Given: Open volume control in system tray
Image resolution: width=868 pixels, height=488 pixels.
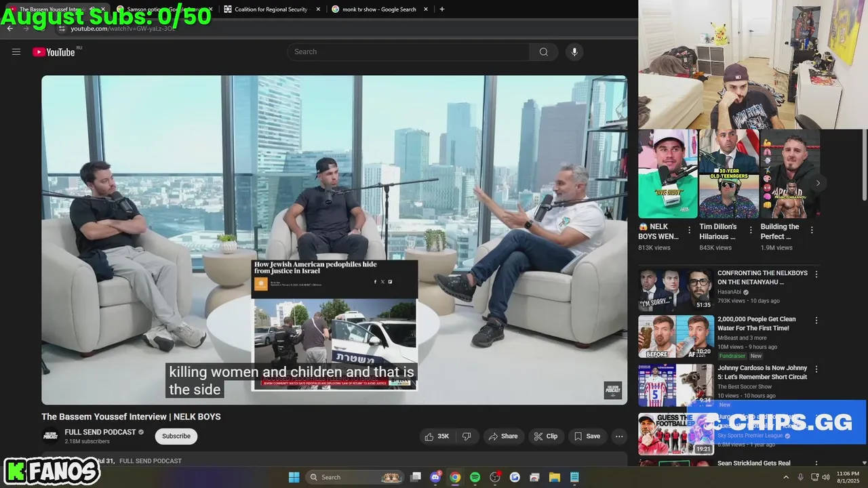Looking at the screenshot, I should [x=826, y=477].
